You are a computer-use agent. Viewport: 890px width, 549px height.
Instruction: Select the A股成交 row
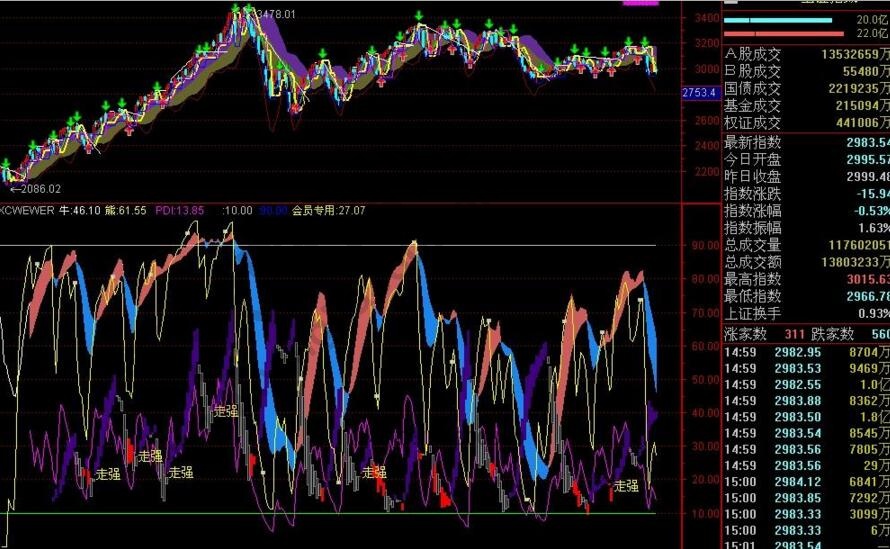805,54
